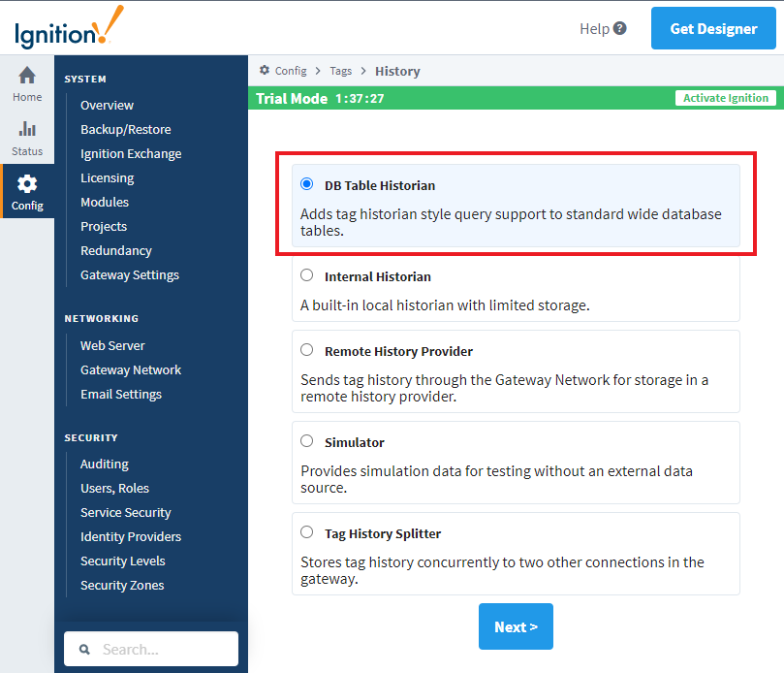The width and height of the screenshot is (784, 673).
Task: Open Ignition Exchange menu item
Action: (131, 154)
